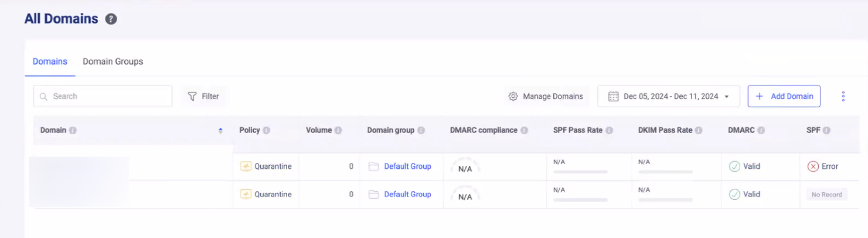Click the info icon next to Domain header
This screenshot has width=868, height=238.
(73, 130)
